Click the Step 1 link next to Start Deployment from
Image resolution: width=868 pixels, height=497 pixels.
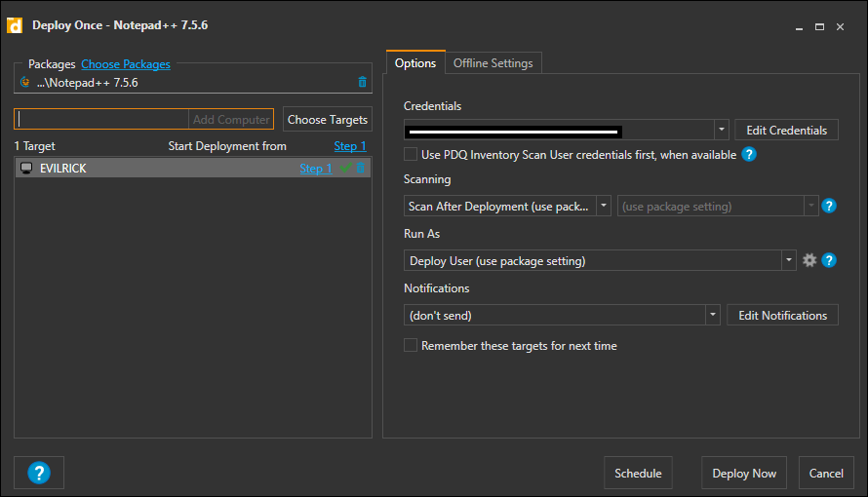[x=350, y=146]
